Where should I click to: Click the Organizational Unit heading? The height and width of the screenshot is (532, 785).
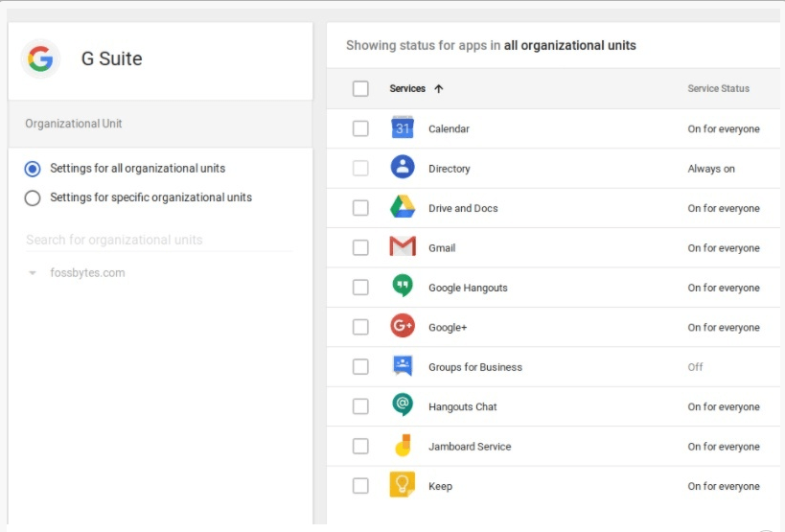pyautogui.click(x=74, y=124)
